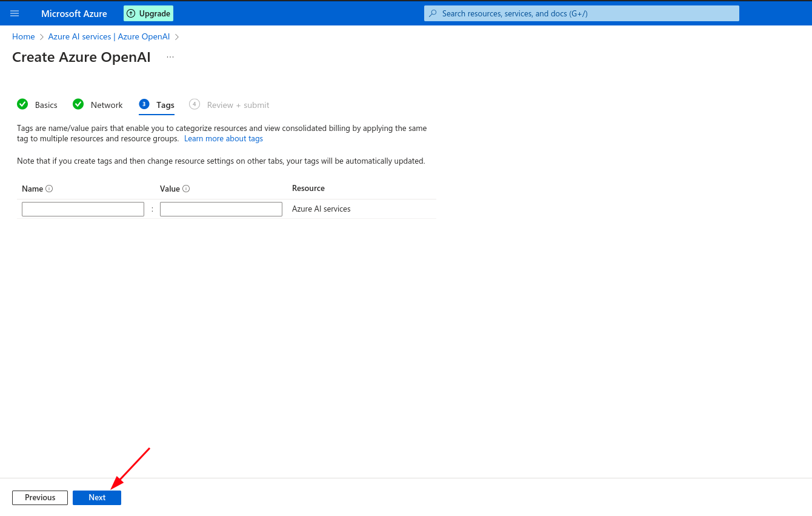Select the Review + submit step
This screenshot has width=812, height=516.
tap(238, 105)
